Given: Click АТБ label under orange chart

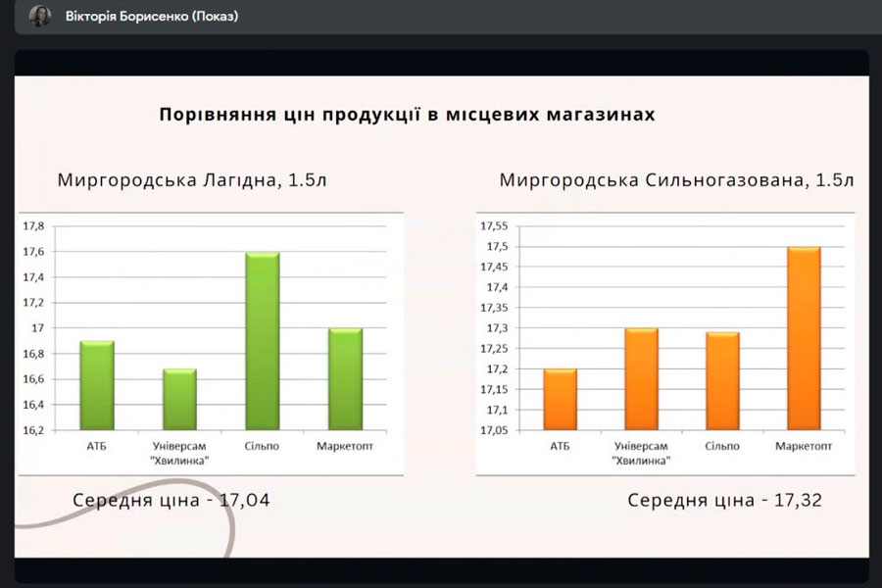Looking at the screenshot, I should tap(560, 446).
